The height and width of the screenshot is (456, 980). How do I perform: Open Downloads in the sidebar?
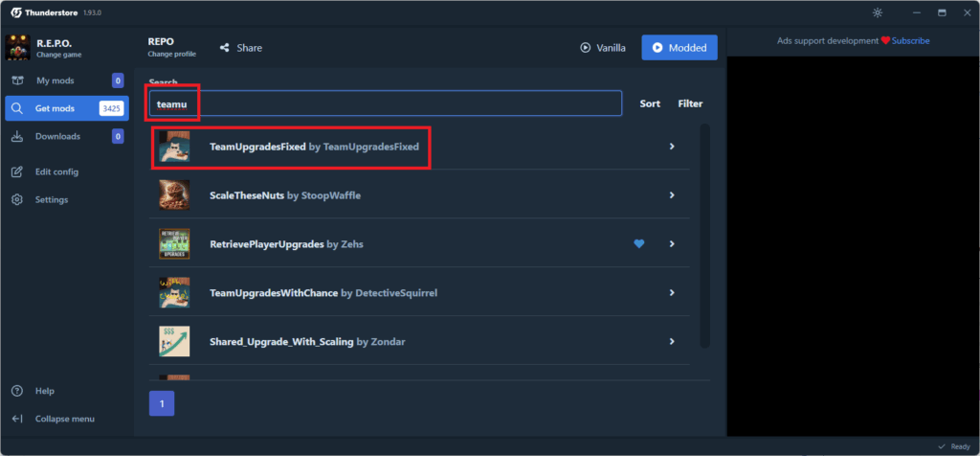[x=66, y=136]
